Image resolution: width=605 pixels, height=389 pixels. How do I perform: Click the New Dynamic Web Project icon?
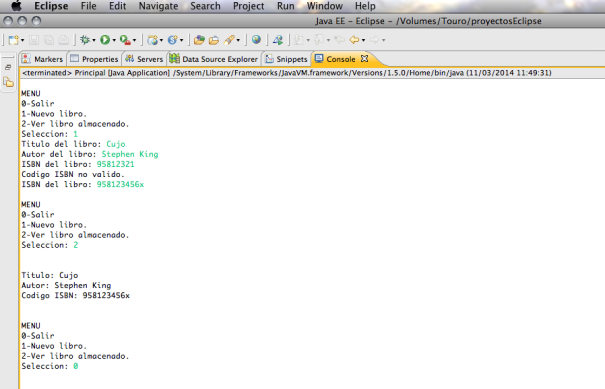153,40
